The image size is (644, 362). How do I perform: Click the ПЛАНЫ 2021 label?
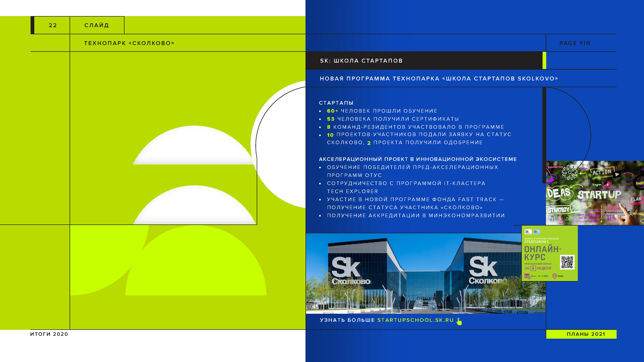point(586,334)
